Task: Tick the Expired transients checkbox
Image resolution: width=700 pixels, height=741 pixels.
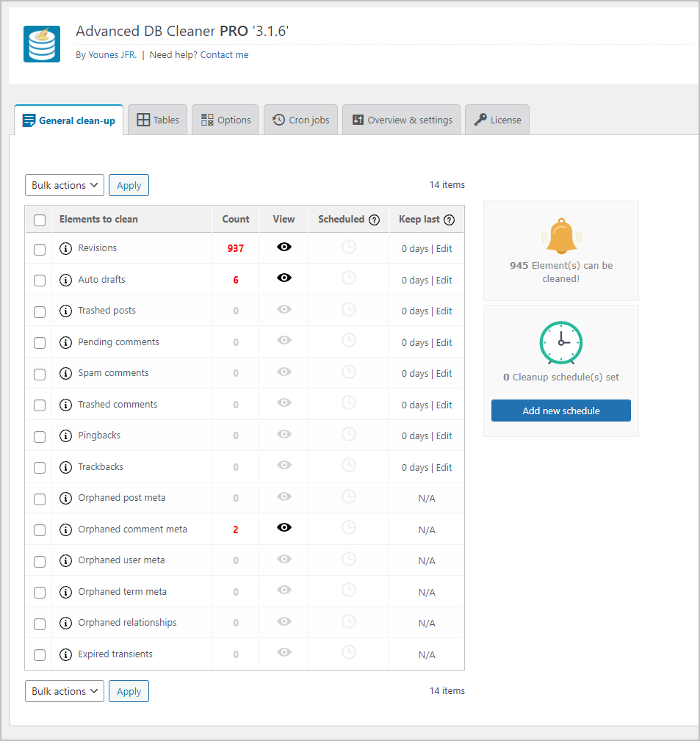Action: point(39,654)
